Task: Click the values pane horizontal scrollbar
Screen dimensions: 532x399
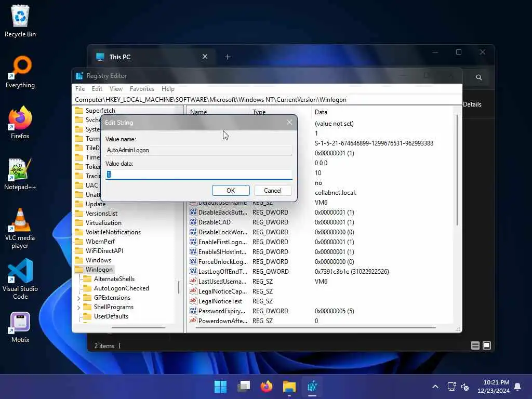Action: pyautogui.click(x=315, y=328)
